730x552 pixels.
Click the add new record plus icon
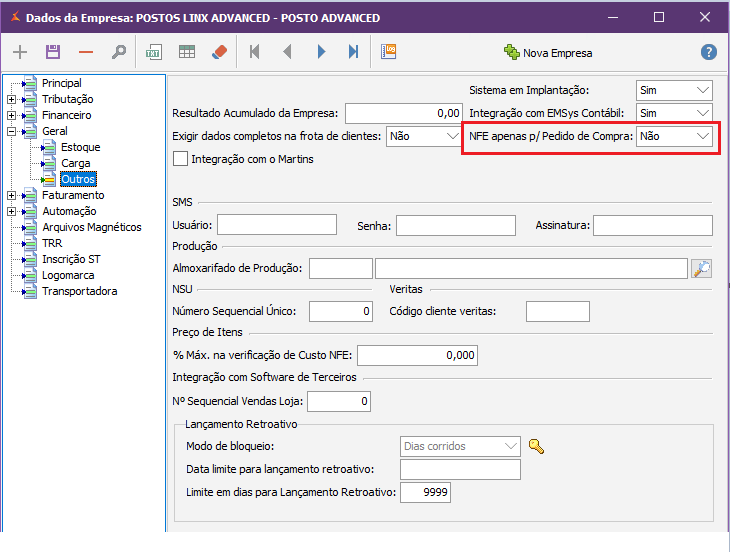20,52
